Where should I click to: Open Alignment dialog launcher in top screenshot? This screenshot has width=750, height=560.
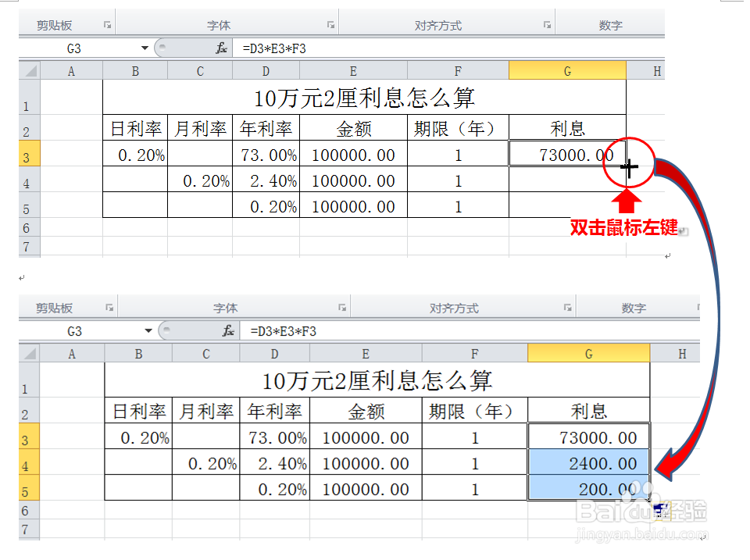coord(547,25)
